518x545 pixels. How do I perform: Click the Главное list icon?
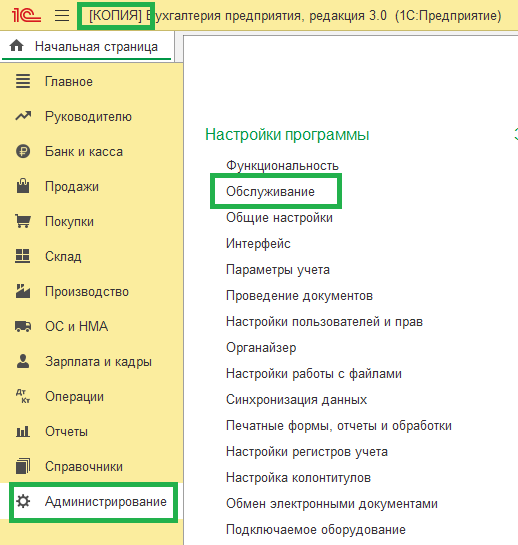[23, 81]
